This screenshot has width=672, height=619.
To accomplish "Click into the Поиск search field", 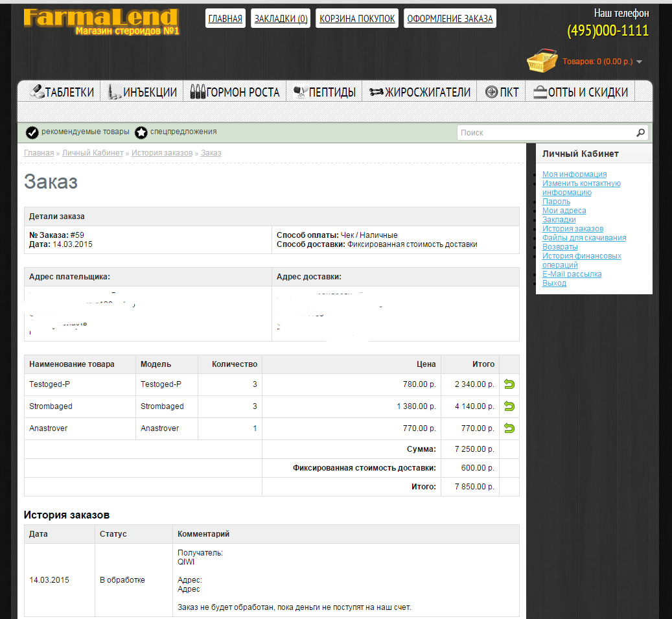I will pos(544,133).
